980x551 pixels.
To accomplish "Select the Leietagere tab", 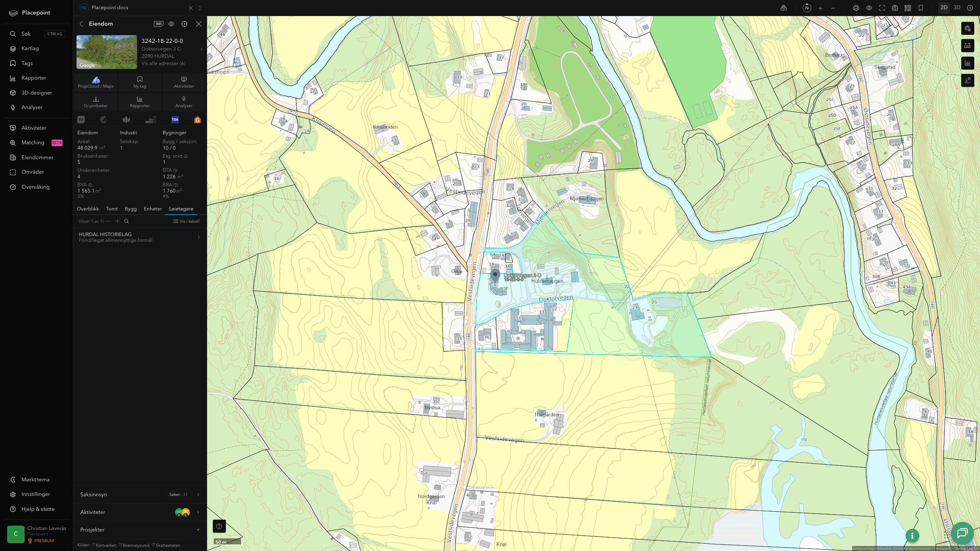I will click(181, 209).
